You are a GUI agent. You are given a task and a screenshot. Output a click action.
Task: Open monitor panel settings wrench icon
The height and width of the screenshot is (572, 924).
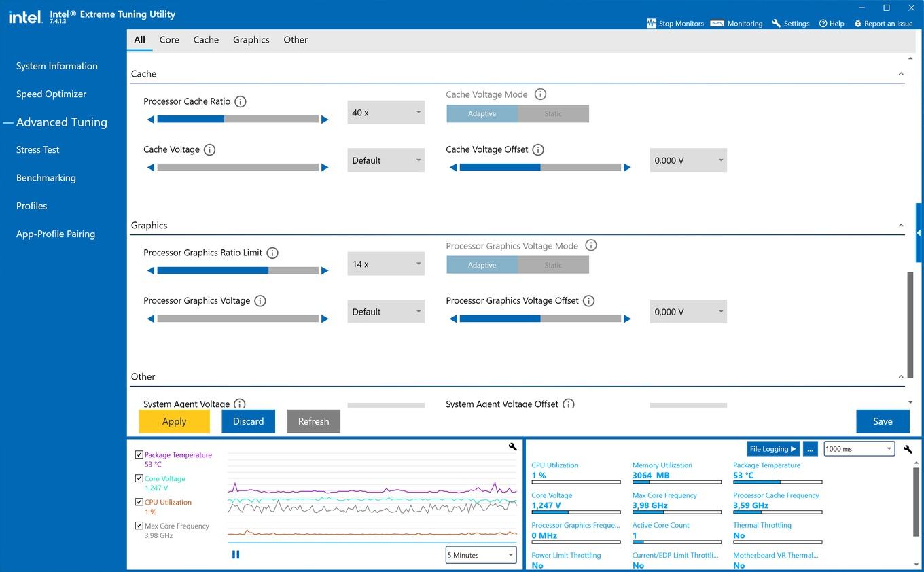pos(908,449)
